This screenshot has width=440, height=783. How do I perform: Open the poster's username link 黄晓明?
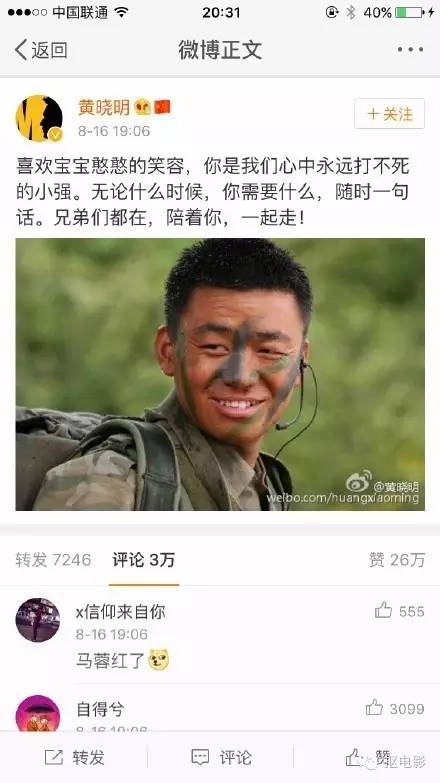click(x=104, y=107)
